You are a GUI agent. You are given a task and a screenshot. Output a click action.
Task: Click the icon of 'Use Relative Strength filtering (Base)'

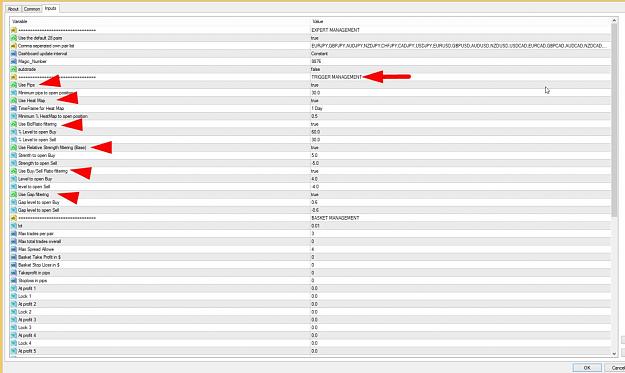(x=14, y=147)
